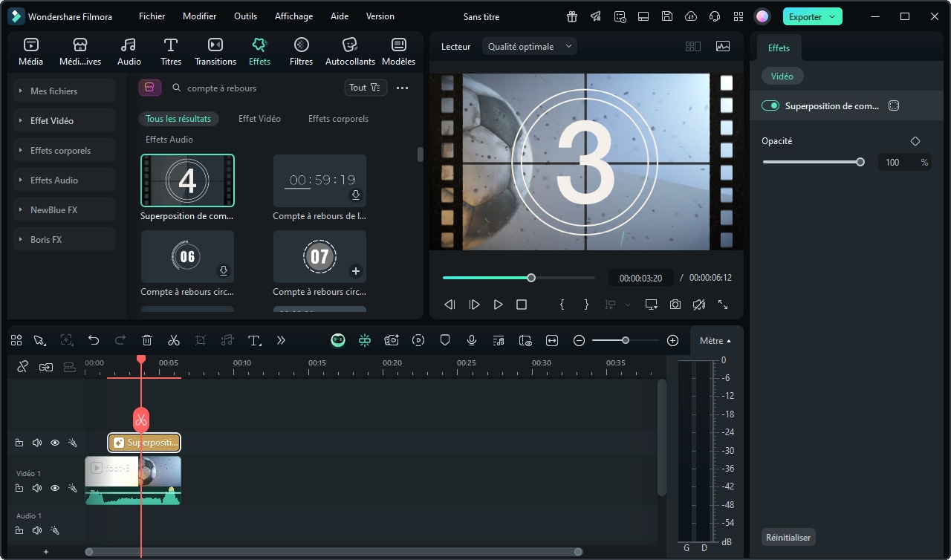The image size is (951, 560).
Task: Toggle visibility of the effect track
Action: click(x=55, y=443)
